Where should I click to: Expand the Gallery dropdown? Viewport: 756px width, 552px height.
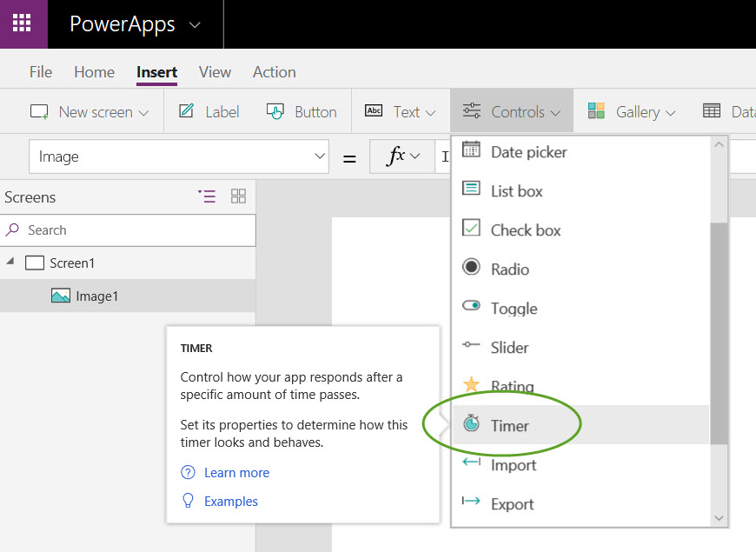tap(632, 112)
